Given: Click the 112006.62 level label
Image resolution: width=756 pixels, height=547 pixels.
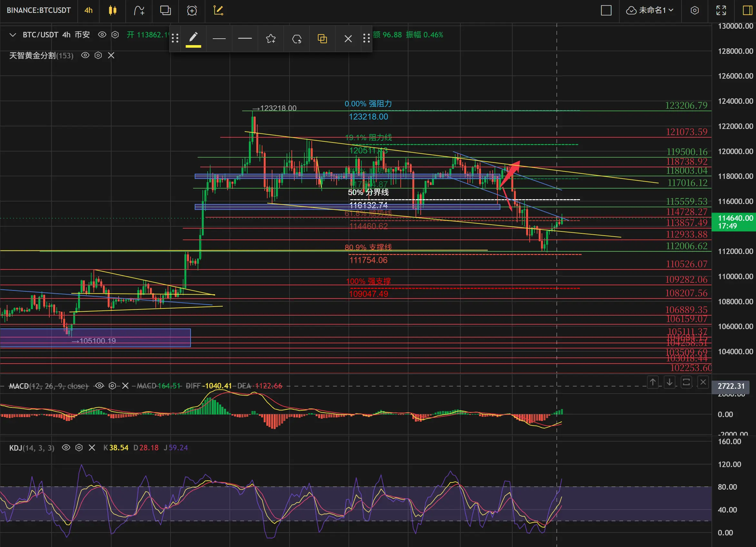Looking at the screenshot, I should pos(686,246).
